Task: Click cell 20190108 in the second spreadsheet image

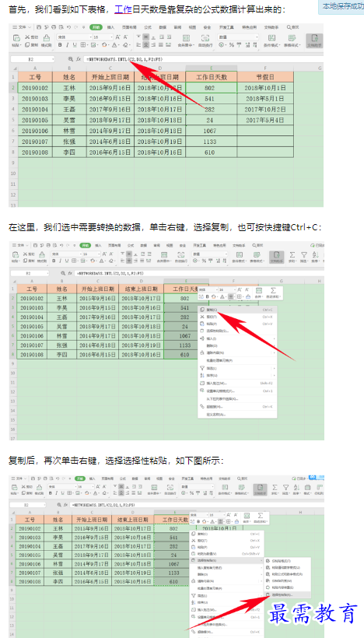Action: (x=32, y=354)
